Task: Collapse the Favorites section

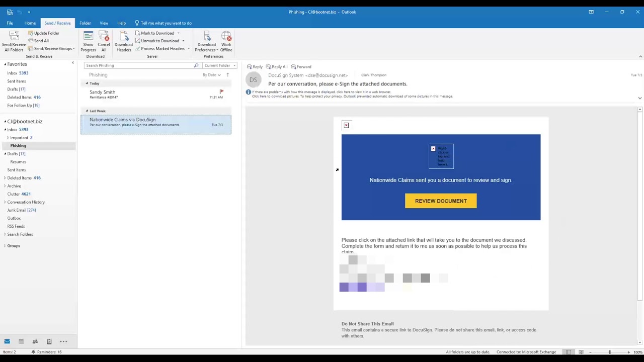Action: click(5, 64)
